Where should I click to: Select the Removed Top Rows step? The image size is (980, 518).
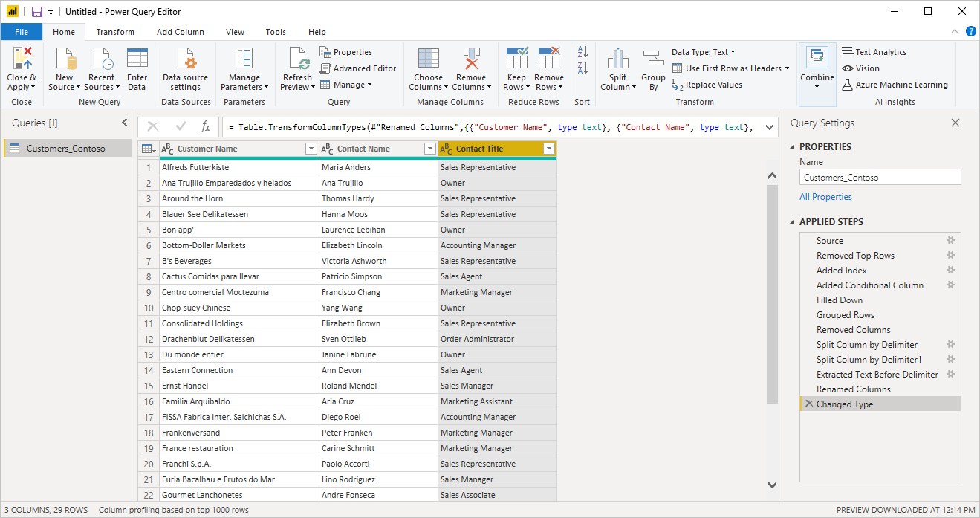click(x=880, y=256)
